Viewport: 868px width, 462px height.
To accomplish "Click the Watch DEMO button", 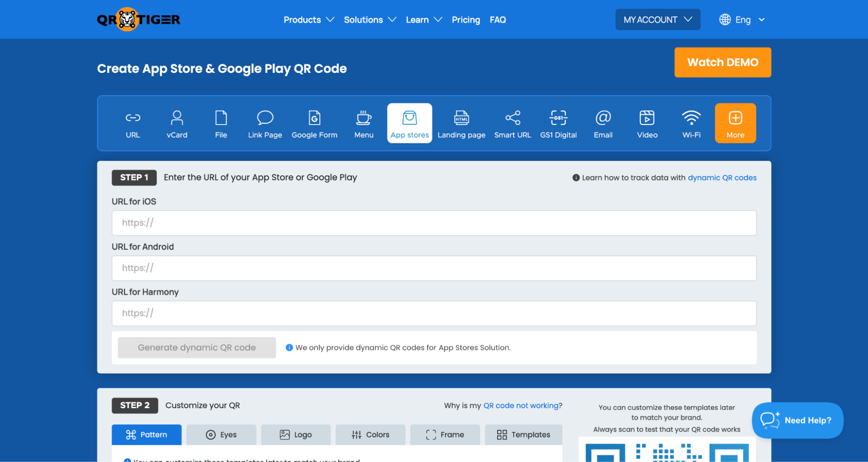I will 723,62.
